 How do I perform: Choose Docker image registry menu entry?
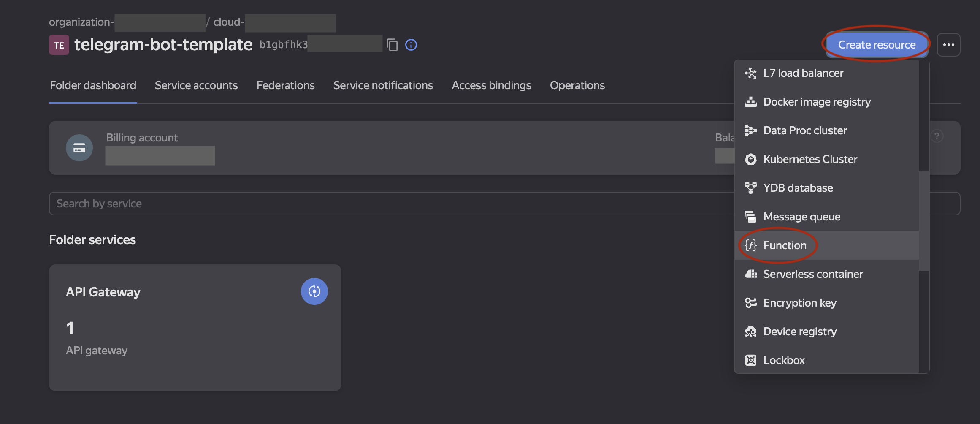tap(827, 102)
